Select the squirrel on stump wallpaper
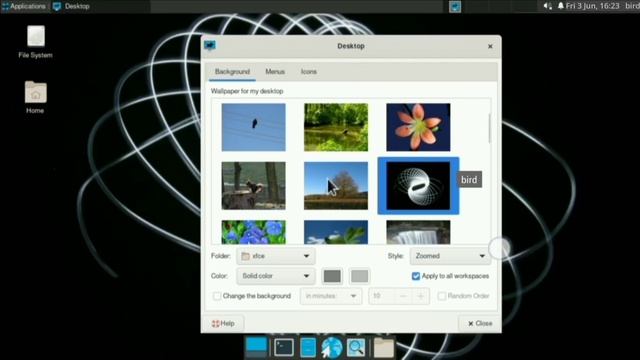The width and height of the screenshot is (640, 360). click(253, 186)
